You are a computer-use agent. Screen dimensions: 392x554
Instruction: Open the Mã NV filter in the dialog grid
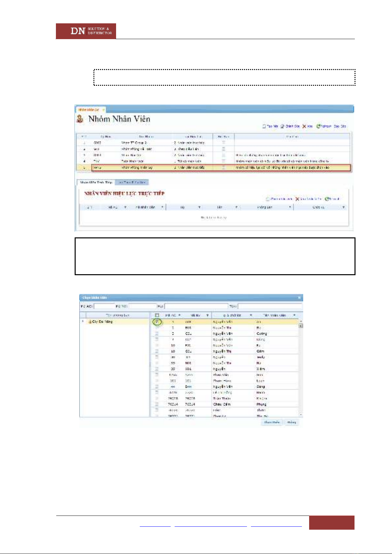(x=207, y=315)
